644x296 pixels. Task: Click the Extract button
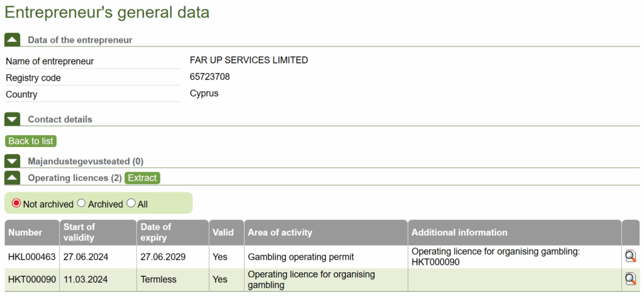[x=142, y=178]
